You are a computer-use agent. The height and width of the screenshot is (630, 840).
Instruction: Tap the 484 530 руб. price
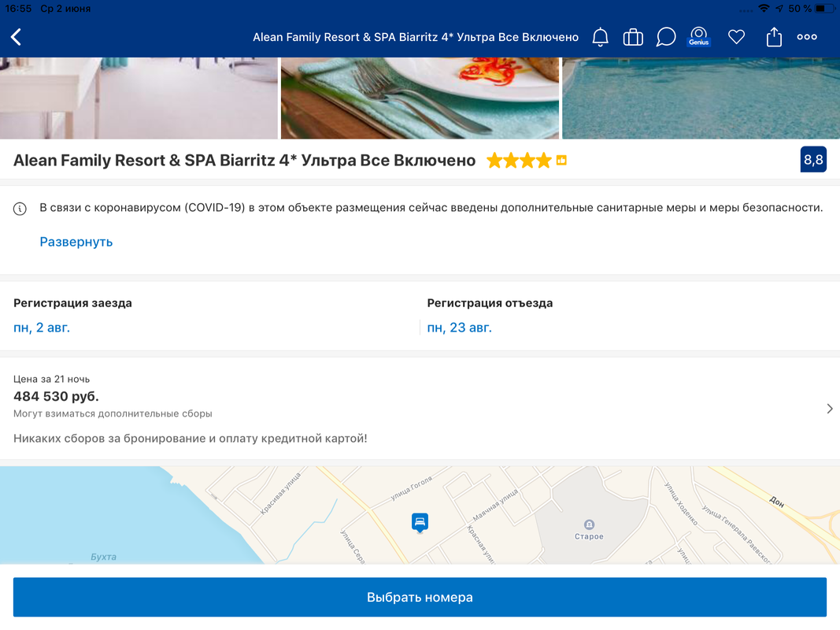click(56, 396)
